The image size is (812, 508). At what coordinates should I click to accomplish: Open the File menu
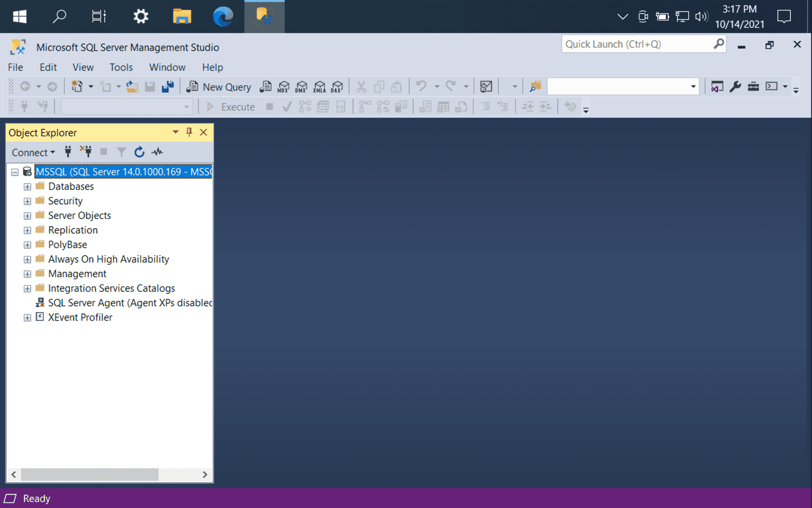(x=15, y=67)
